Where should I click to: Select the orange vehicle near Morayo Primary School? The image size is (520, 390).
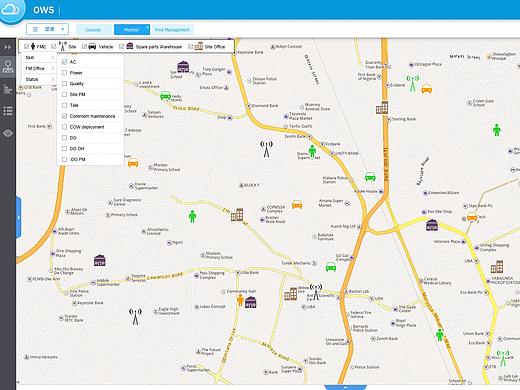(x=133, y=163)
